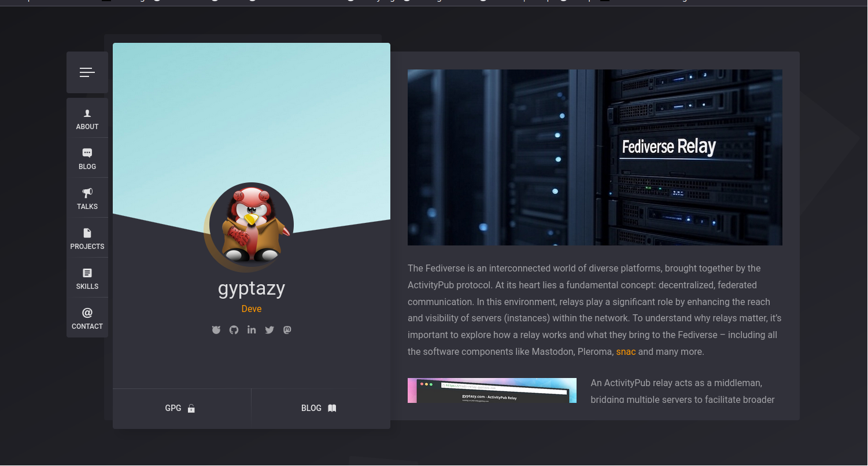Click the GPG button with lock

(182, 408)
